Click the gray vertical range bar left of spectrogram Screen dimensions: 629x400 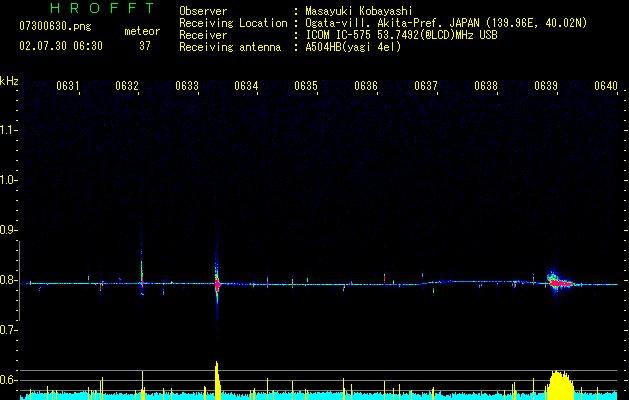(x=19, y=281)
